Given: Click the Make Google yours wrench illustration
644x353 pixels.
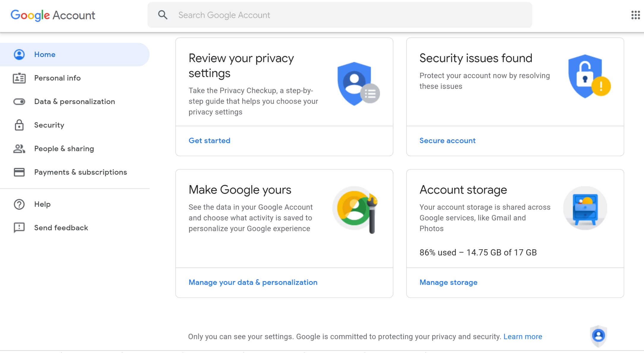Looking at the screenshot, I should coord(355,210).
